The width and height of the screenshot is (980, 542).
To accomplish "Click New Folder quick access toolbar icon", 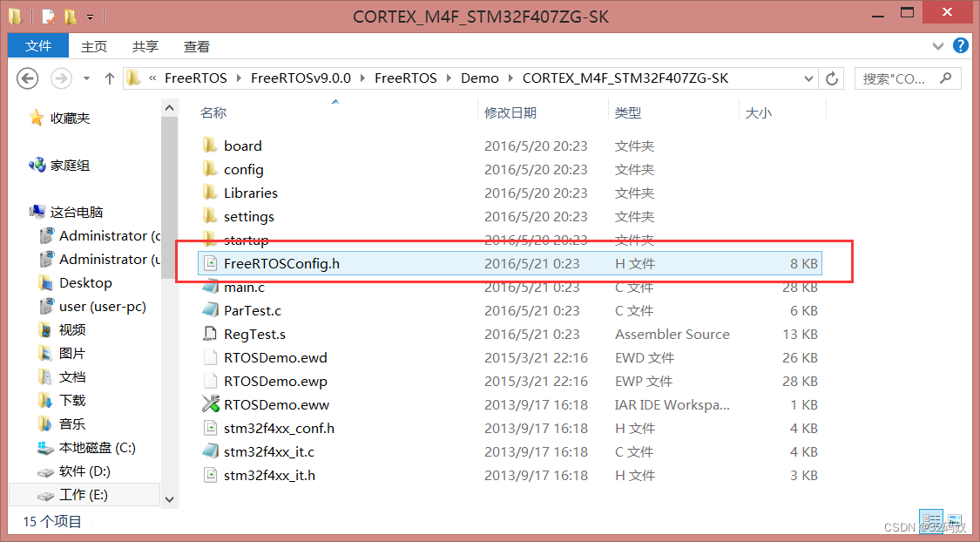I will 70,17.
